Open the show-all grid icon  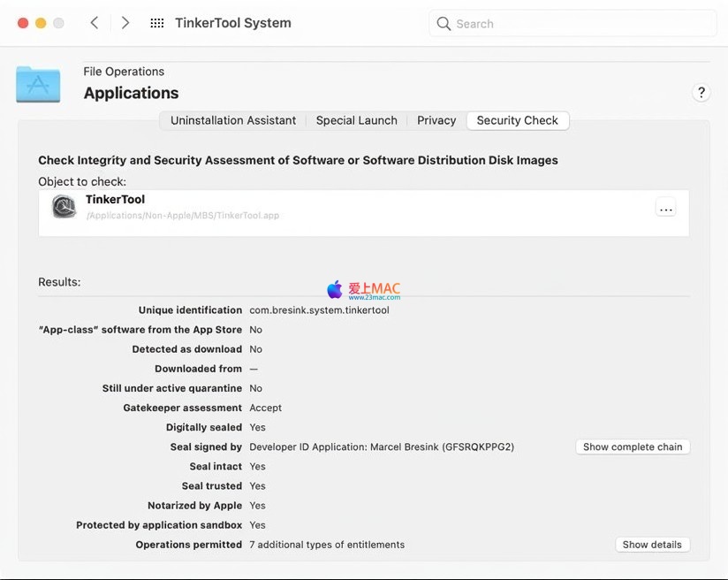pyautogui.click(x=157, y=23)
